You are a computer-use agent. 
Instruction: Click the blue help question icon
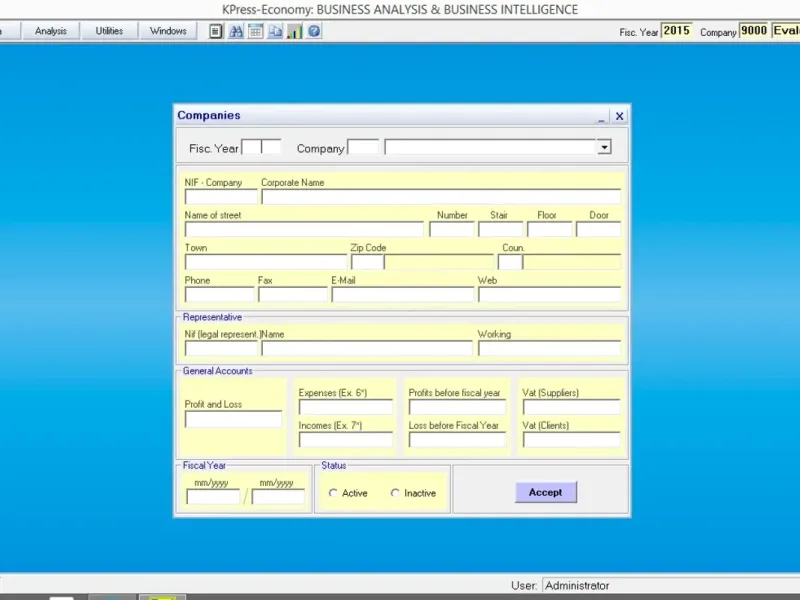click(314, 32)
